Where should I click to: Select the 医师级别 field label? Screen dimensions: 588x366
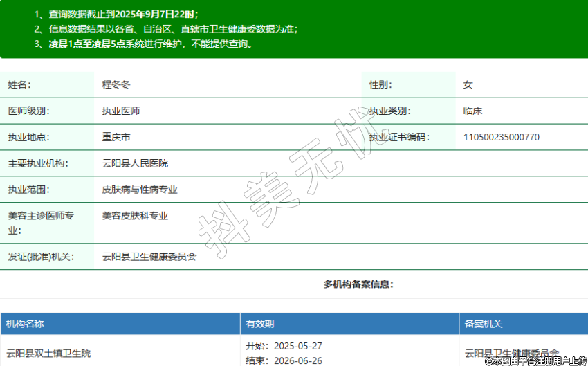[x=28, y=111]
